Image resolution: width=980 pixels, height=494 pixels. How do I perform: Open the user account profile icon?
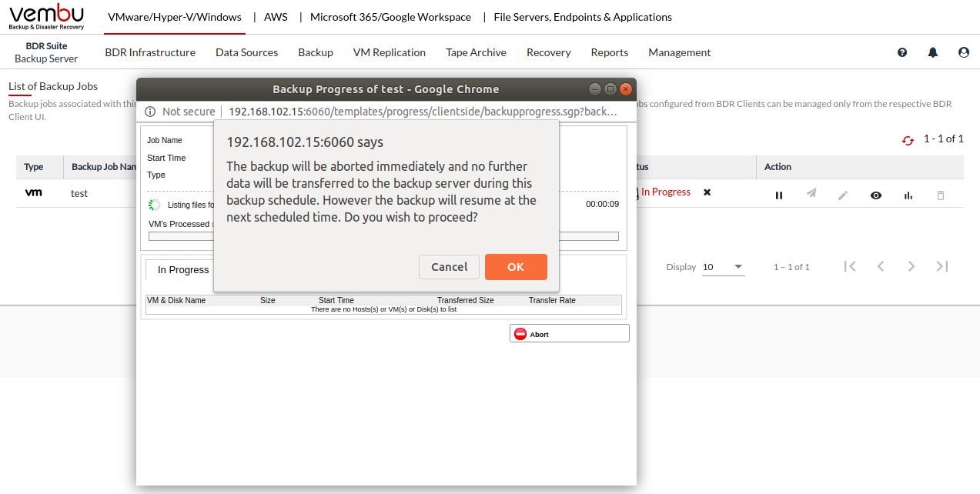coord(963,52)
